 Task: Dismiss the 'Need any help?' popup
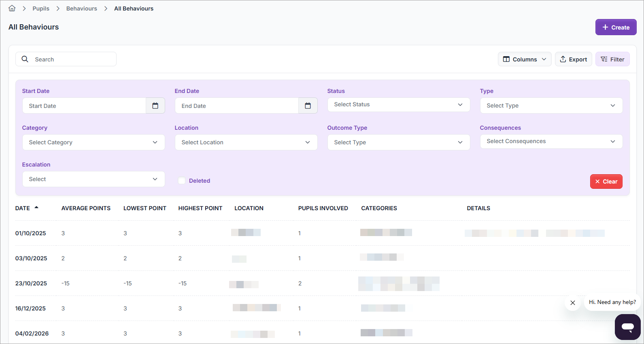point(572,303)
